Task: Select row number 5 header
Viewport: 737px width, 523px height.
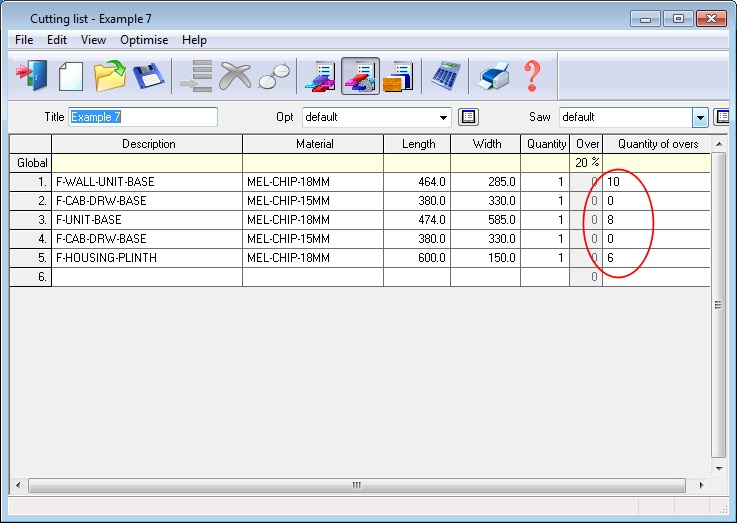Action: 31,258
